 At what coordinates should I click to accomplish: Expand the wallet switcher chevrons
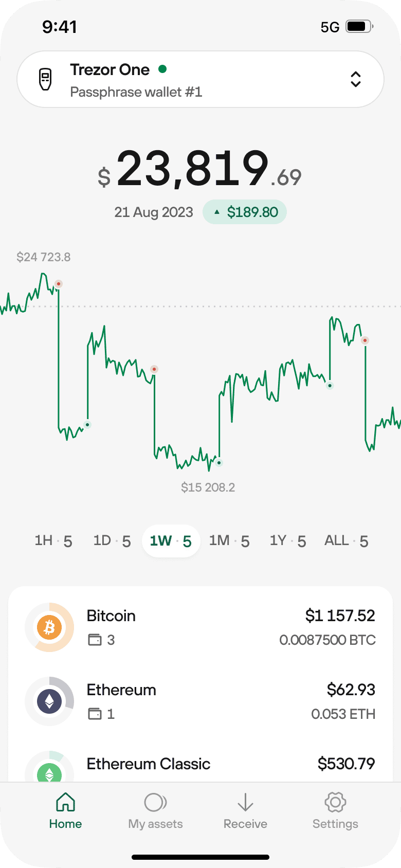click(355, 79)
